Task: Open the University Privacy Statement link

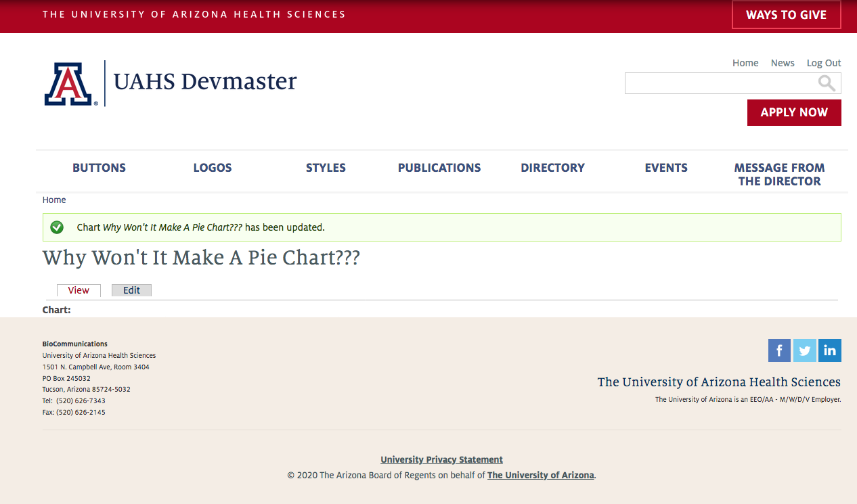Action: (x=441, y=459)
